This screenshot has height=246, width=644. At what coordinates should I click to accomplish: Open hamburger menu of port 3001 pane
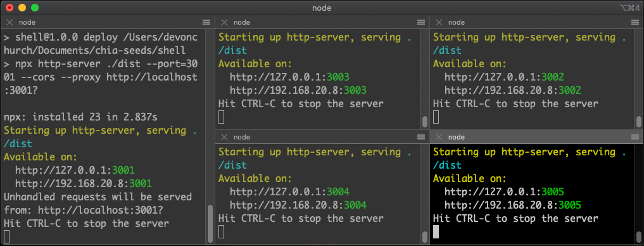tap(206, 22)
